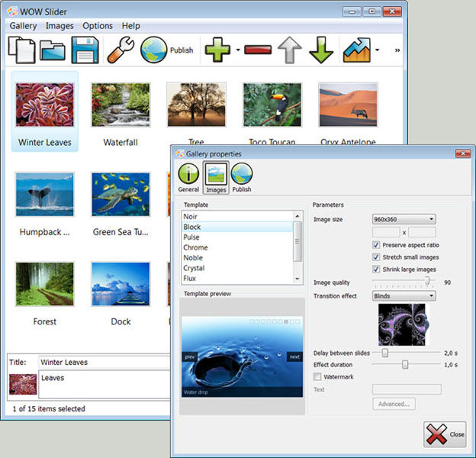Open the dropdown arrow beside the plus icon
This screenshot has height=458, width=476.
[238, 50]
